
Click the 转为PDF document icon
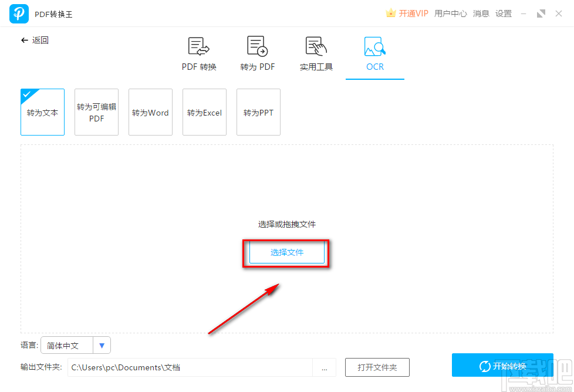256,46
